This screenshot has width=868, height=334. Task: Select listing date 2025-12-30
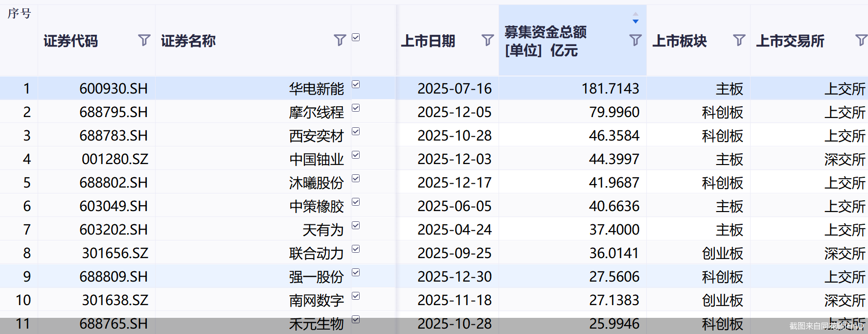pos(455,277)
